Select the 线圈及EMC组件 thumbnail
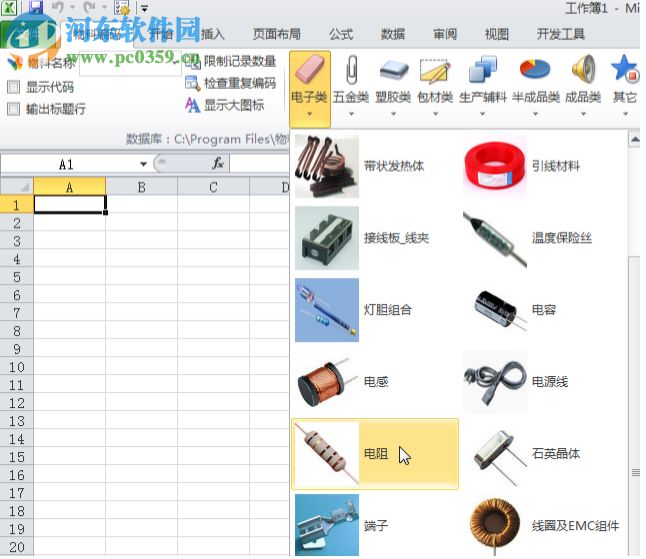This screenshot has height=559, width=646. [x=495, y=525]
